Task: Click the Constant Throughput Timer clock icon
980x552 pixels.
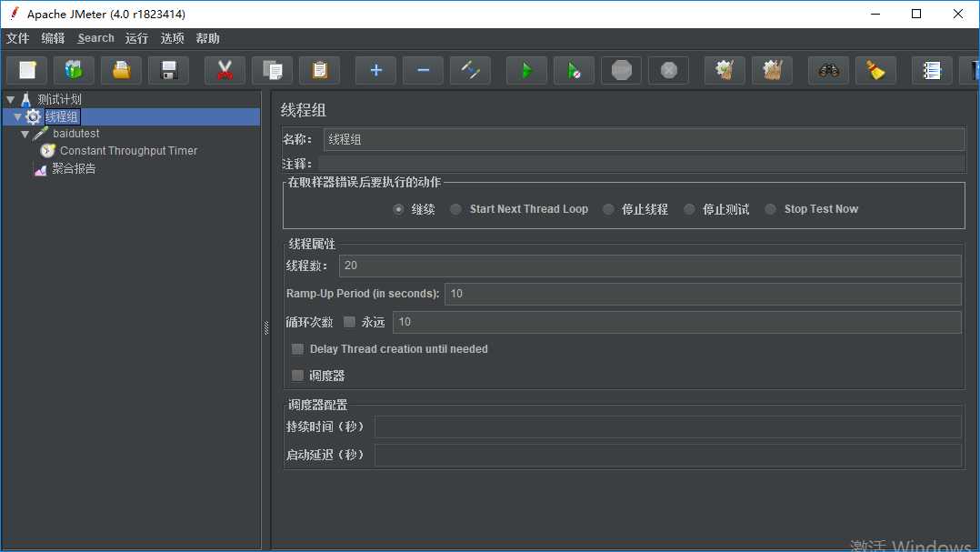Action: pos(47,151)
